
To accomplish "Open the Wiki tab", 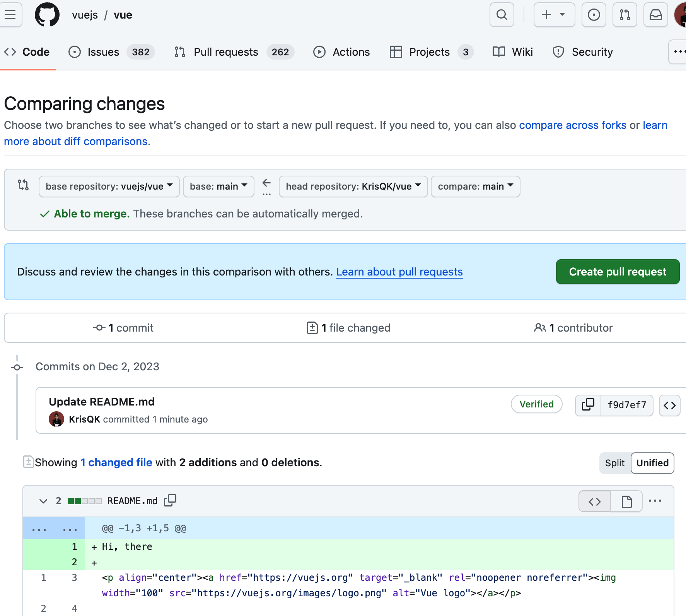I will 513,52.
